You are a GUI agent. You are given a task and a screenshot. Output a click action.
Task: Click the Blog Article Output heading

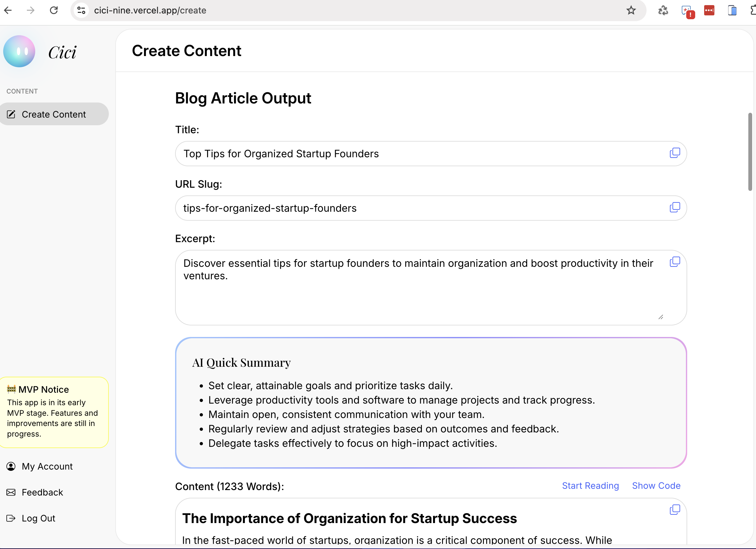pyautogui.click(x=243, y=98)
